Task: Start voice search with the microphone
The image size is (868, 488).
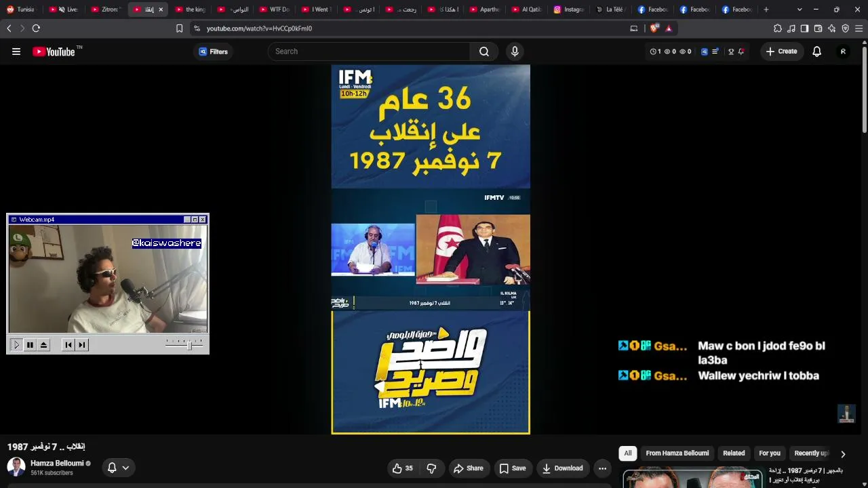Action: click(515, 52)
